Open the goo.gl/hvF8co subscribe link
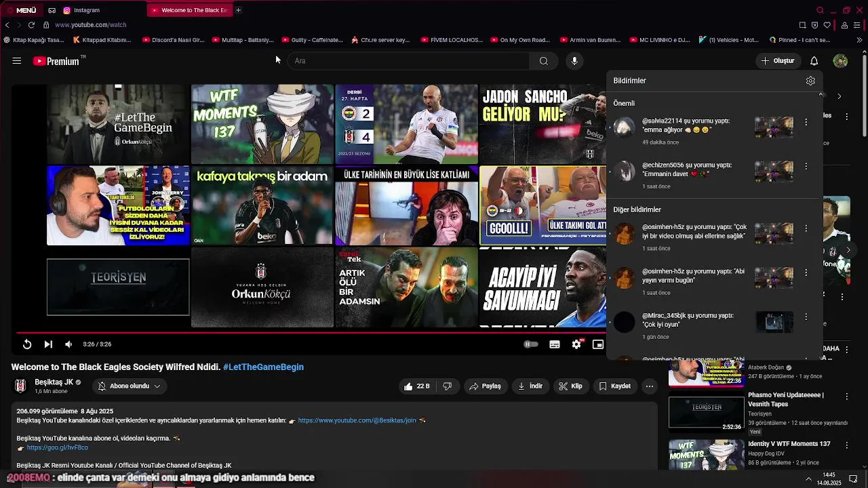868x488 pixels. tap(58, 448)
